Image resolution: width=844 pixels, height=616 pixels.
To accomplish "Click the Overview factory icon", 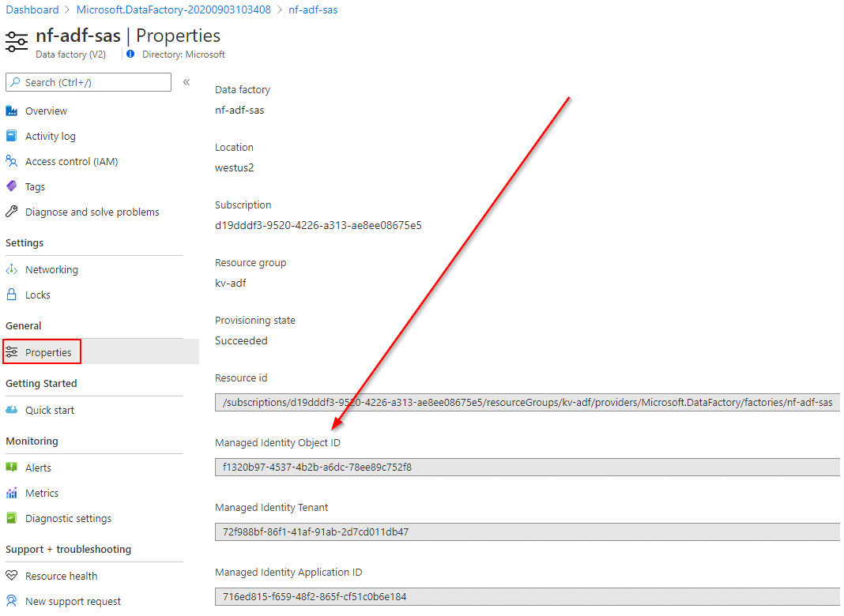I will point(11,111).
